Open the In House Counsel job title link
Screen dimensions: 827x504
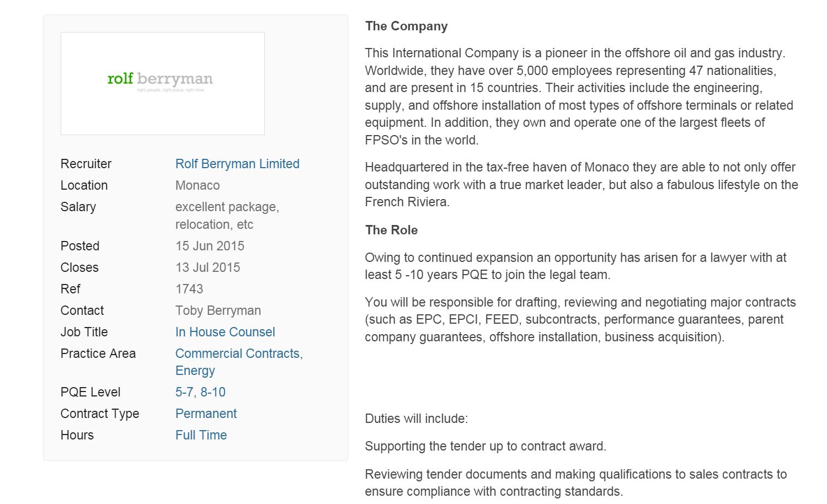tap(225, 332)
